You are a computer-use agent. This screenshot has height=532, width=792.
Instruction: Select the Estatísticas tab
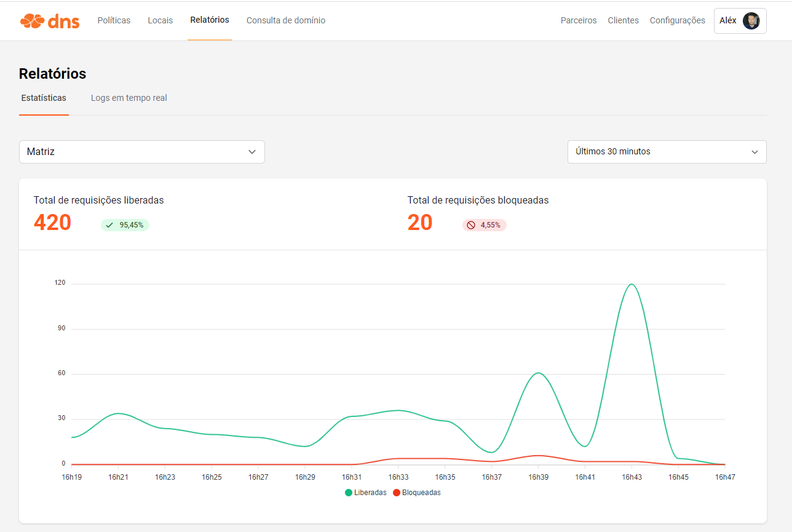[44, 98]
